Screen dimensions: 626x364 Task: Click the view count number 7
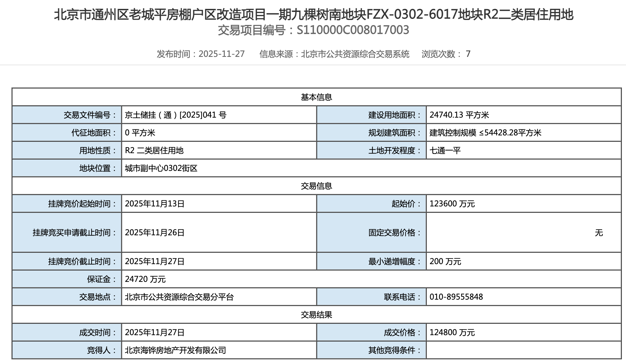[x=468, y=54]
